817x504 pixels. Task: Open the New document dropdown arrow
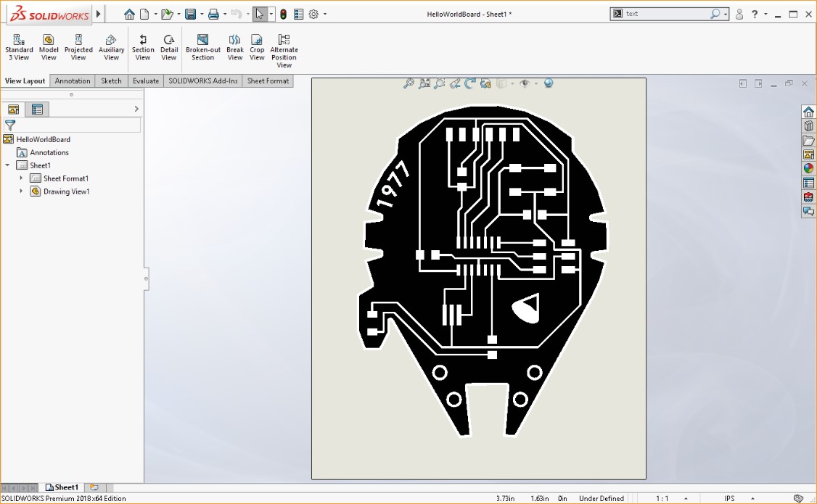[155, 14]
